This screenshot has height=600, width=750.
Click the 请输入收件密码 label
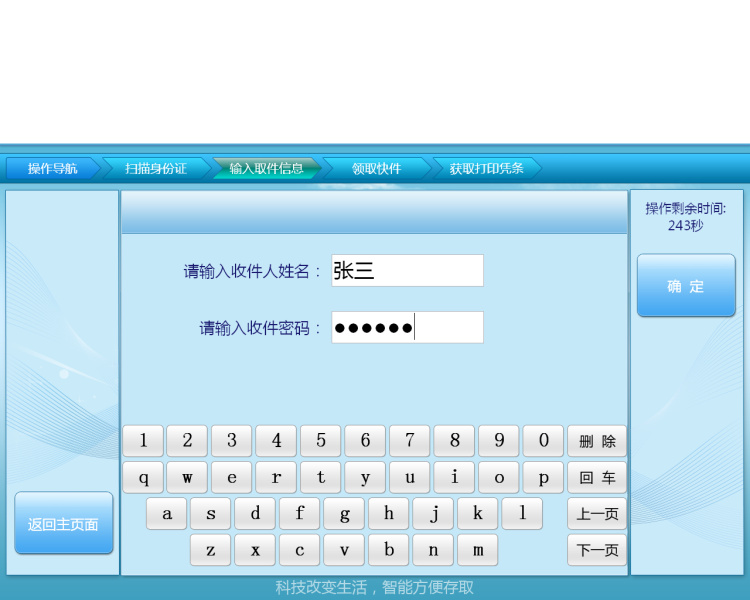pos(259,328)
